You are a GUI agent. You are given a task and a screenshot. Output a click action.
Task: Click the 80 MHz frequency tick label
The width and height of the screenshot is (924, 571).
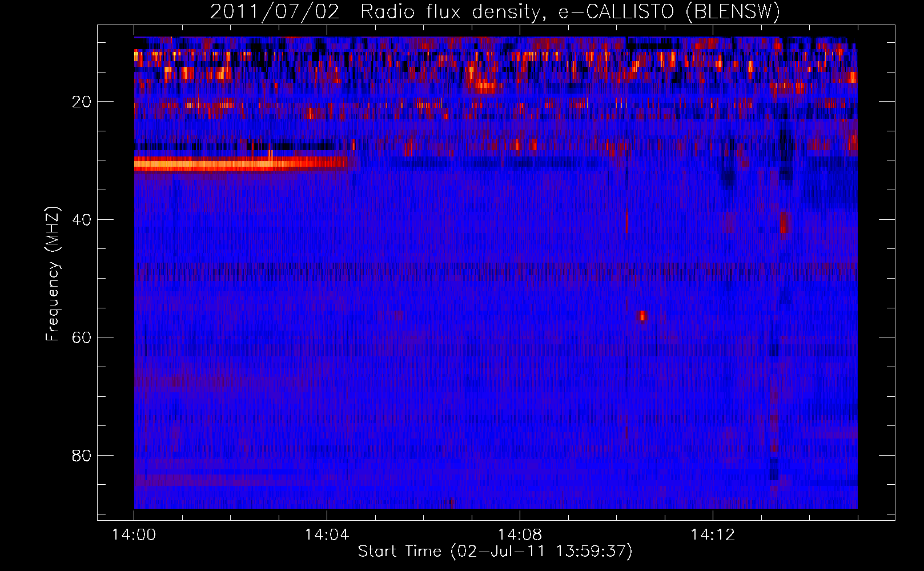coord(82,456)
